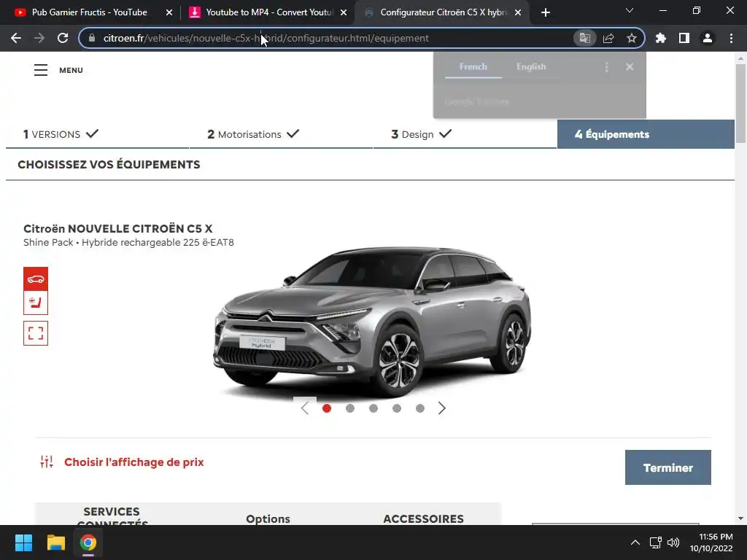
Task: Open the hamburger MENU icon
Action: click(x=41, y=70)
